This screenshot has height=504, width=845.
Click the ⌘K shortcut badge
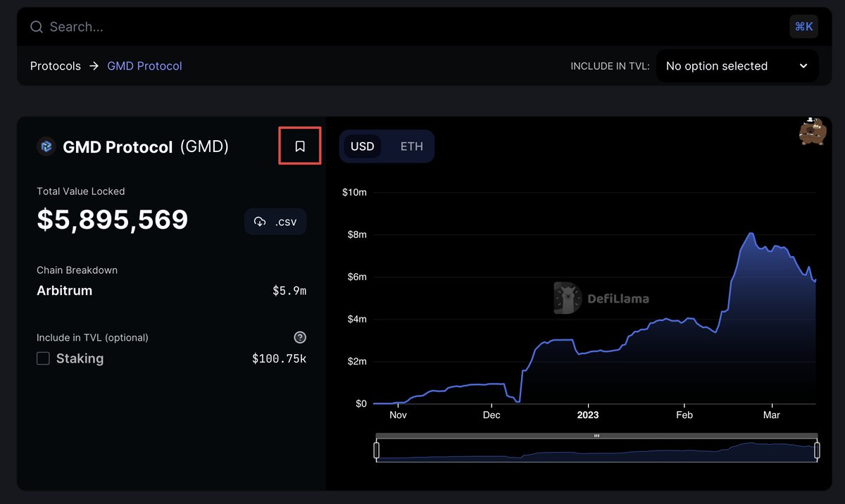click(803, 27)
